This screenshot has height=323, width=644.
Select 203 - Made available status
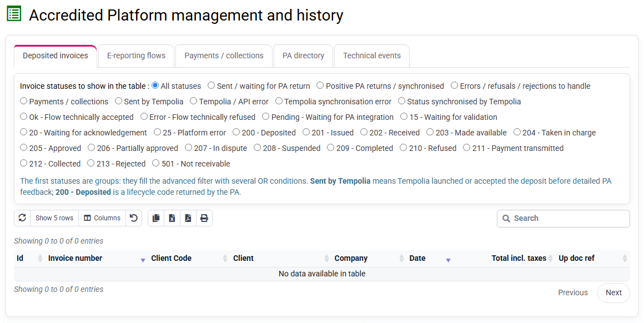point(430,132)
